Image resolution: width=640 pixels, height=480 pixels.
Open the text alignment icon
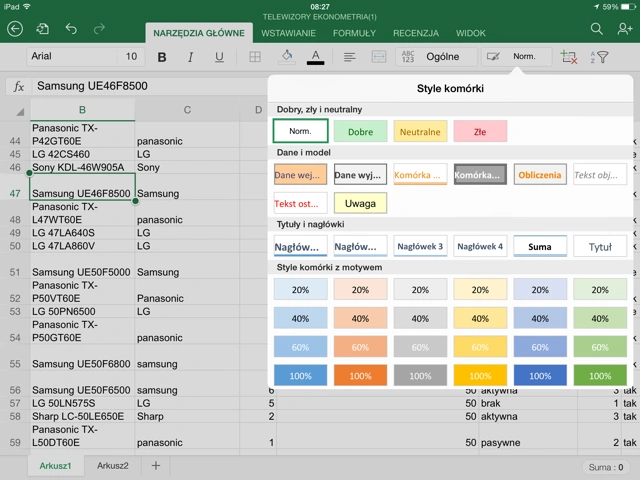(x=349, y=57)
